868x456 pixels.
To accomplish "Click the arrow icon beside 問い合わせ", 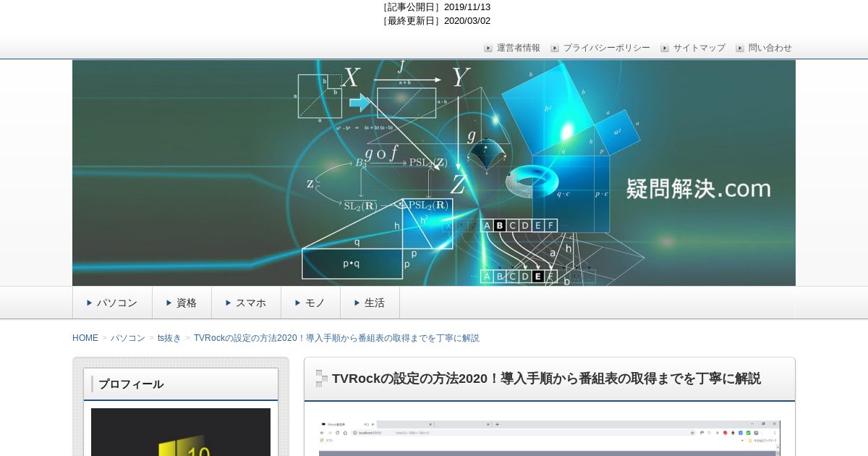I will 740,48.
